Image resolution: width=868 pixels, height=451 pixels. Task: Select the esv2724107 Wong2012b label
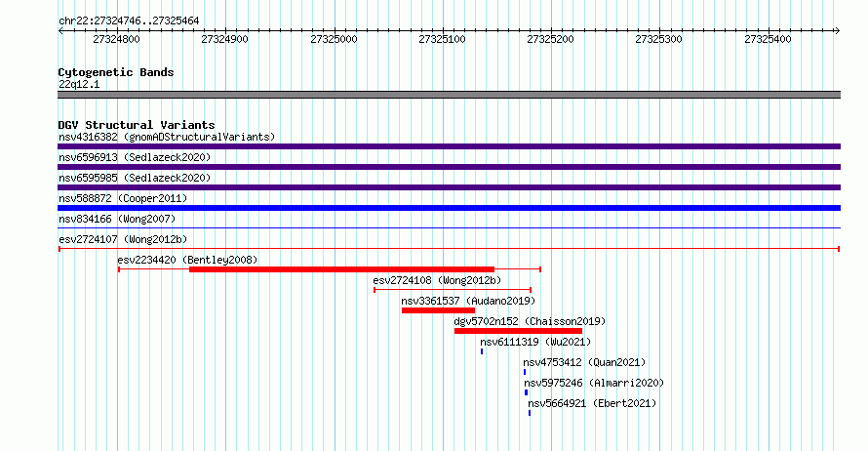click(123, 239)
